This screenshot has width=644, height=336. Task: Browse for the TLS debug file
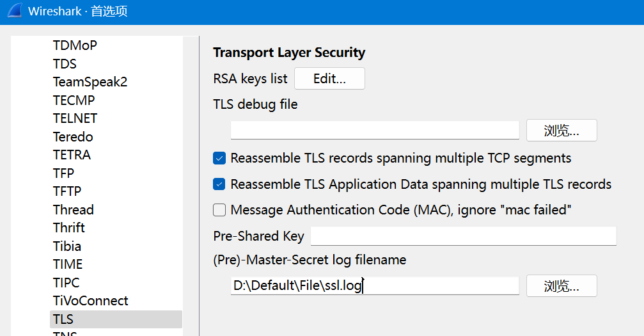click(x=561, y=131)
